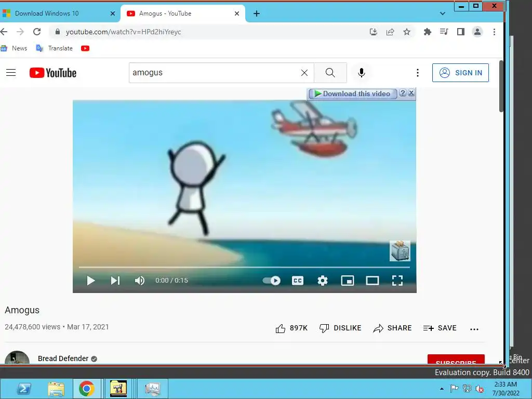The image size is (532, 399).
Task: Expand the tab search chevron
Action: 443,14
